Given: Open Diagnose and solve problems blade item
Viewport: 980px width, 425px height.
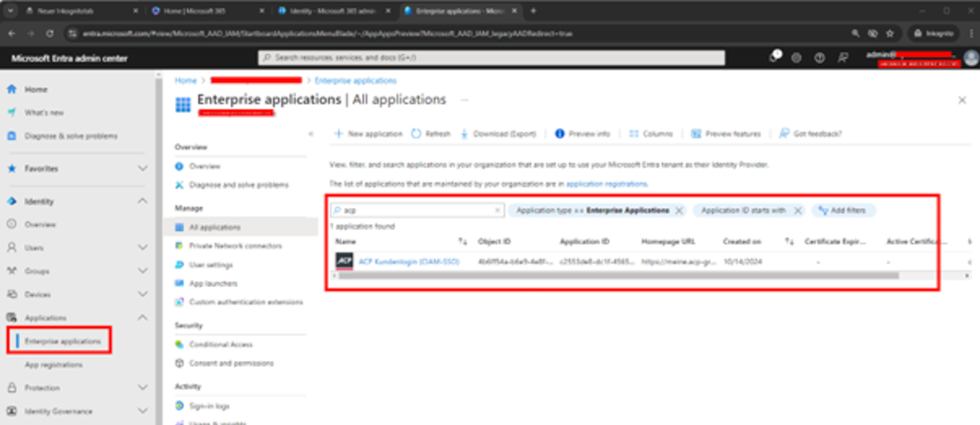Looking at the screenshot, I should click(x=238, y=185).
